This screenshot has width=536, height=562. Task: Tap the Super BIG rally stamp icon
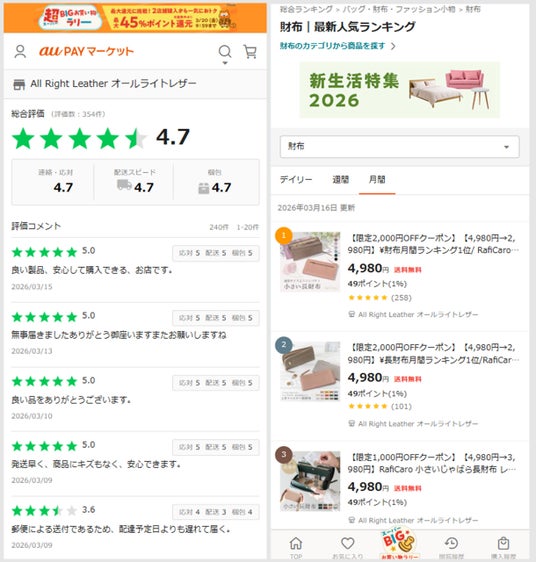tap(399, 543)
